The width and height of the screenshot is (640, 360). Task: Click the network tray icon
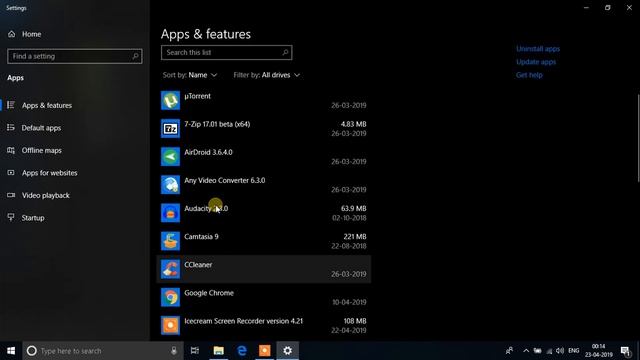(x=549, y=351)
